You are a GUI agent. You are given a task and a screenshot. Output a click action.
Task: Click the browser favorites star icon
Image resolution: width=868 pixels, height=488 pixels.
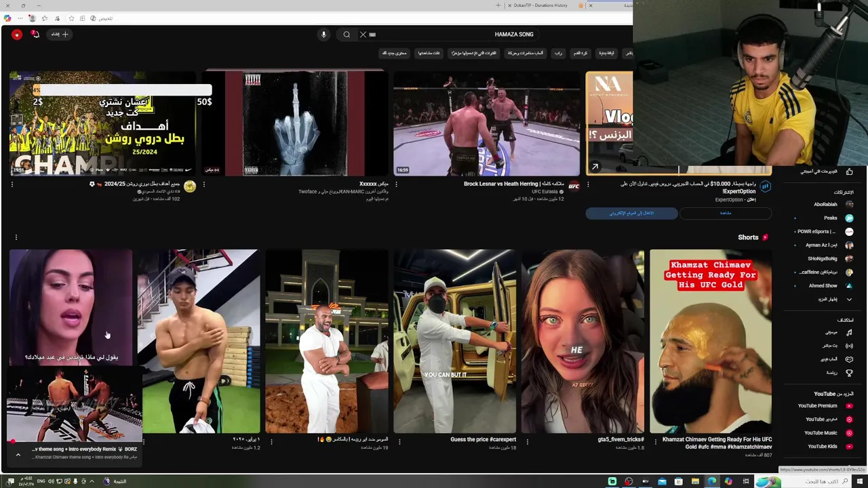point(71,18)
